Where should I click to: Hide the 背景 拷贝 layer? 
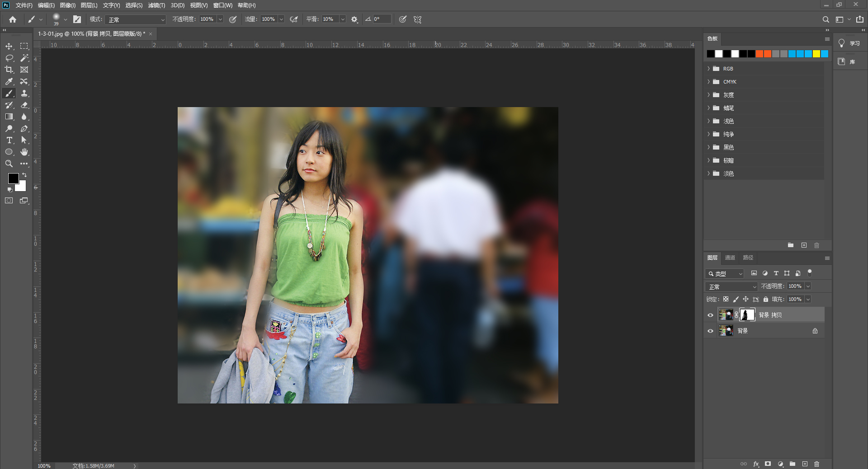710,315
